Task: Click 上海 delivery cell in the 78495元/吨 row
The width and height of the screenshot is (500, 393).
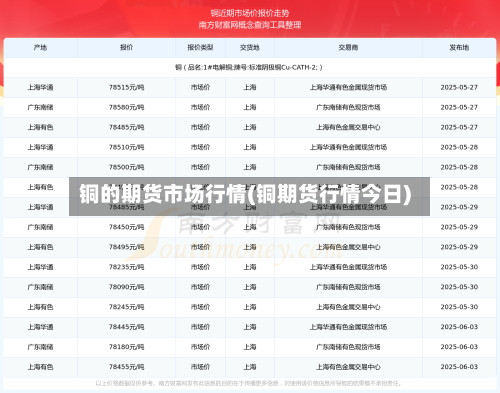Action: (x=250, y=247)
